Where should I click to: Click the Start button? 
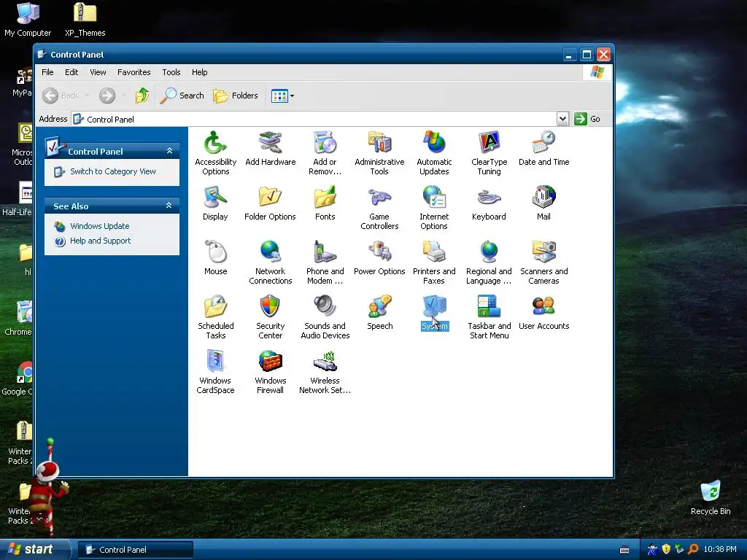pyautogui.click(x=35, y=550)
